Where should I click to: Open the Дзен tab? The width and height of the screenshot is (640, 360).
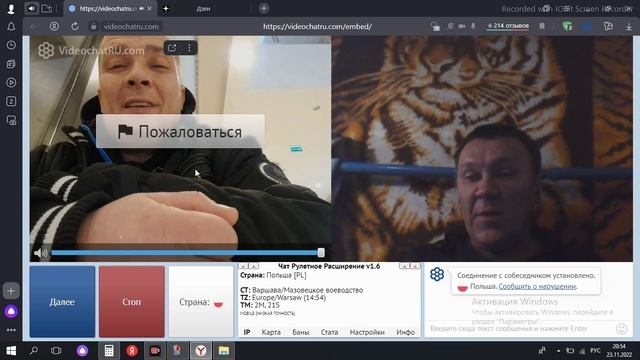coord(203,9)
